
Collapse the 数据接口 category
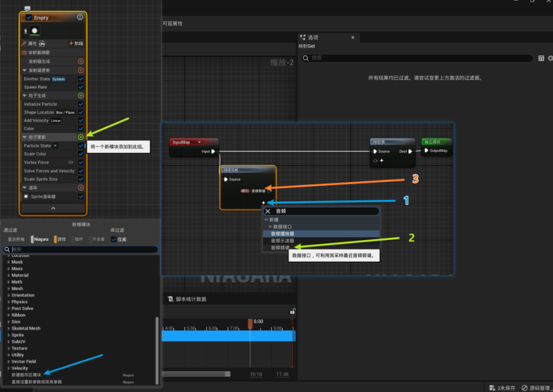pos(270,227)
